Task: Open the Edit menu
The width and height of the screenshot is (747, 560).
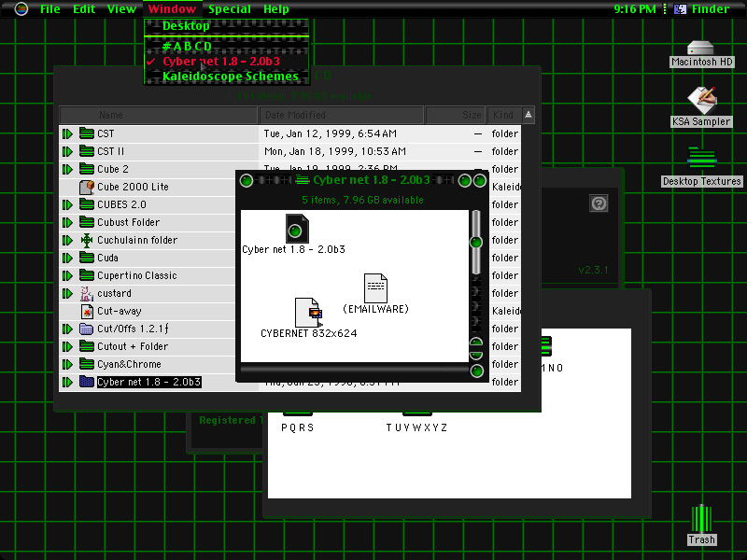Action: coord(84,8)
